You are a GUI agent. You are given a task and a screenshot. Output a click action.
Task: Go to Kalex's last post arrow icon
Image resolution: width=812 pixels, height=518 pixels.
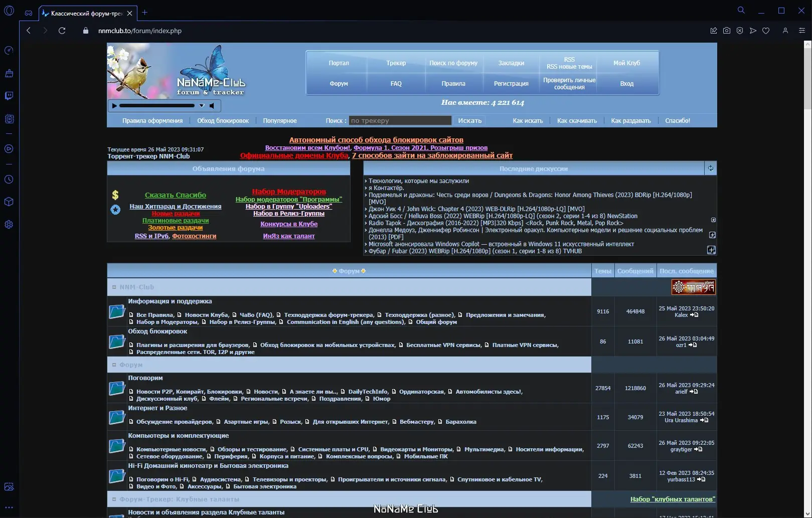click(694, 315)
